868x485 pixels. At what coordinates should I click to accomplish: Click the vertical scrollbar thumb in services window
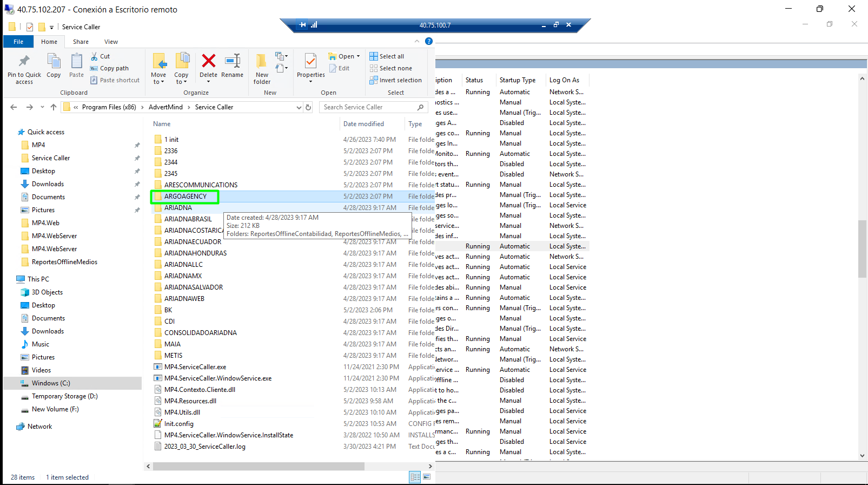pos(863,249)
